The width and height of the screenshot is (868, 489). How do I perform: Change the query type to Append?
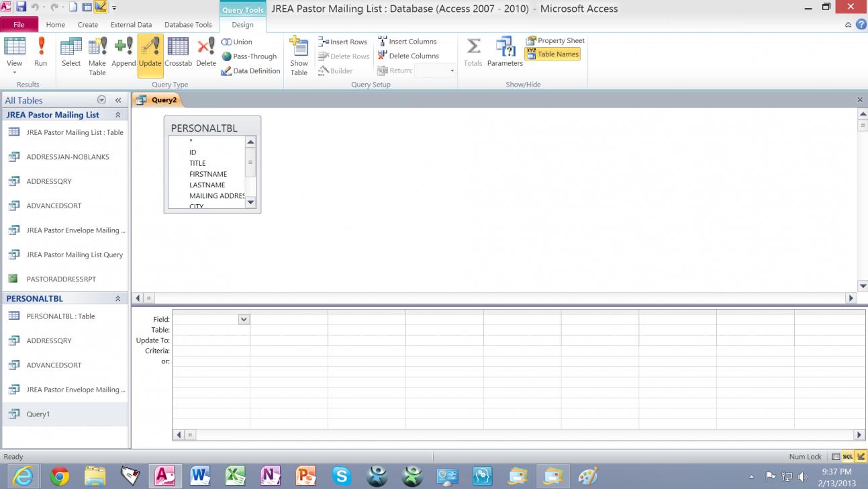click(124, 52)
